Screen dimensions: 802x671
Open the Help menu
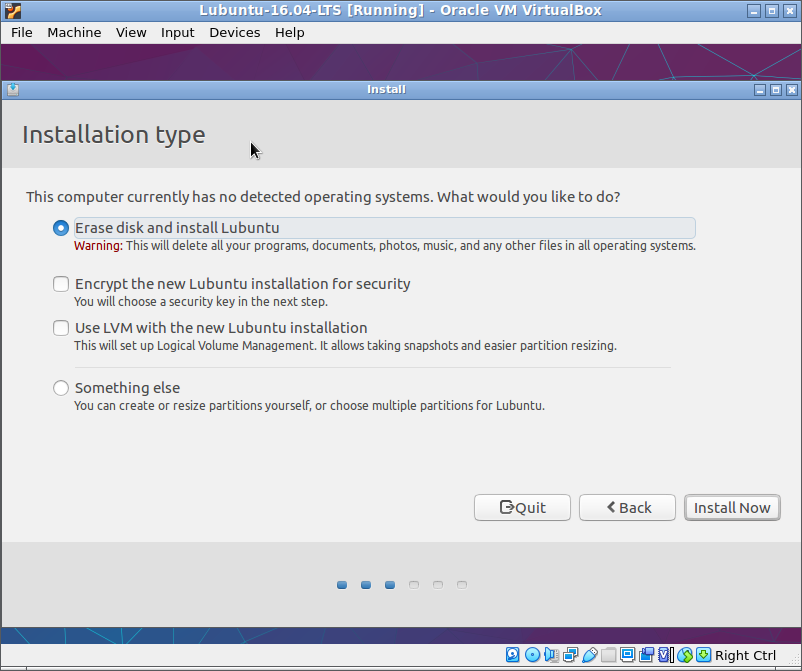289,33
